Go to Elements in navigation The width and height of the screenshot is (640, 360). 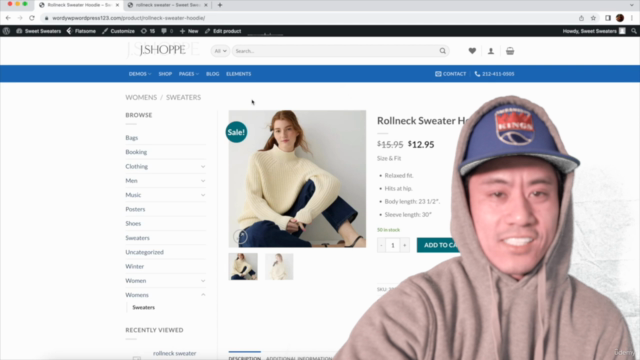(x=239, y=74)
